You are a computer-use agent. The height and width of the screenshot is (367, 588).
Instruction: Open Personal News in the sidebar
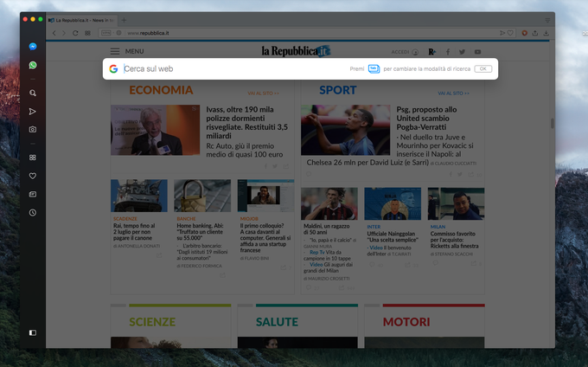pyautogui.click(x=33, y=195)
